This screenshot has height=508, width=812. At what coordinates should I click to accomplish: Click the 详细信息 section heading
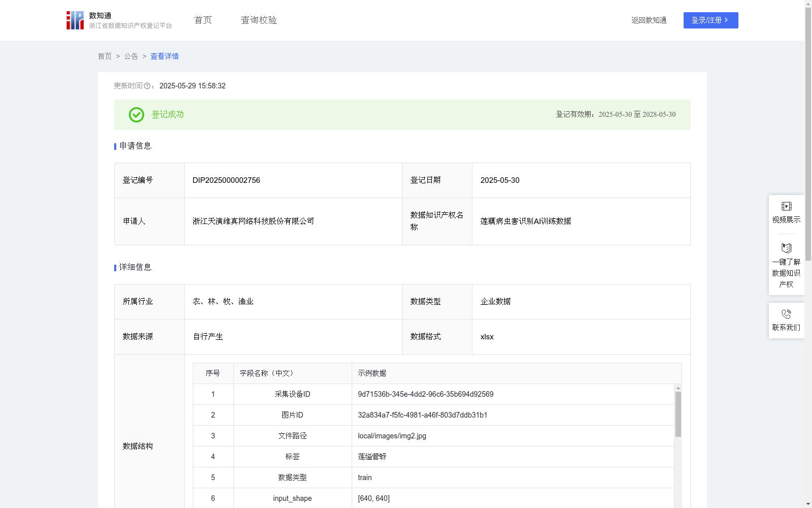(135, 268)
